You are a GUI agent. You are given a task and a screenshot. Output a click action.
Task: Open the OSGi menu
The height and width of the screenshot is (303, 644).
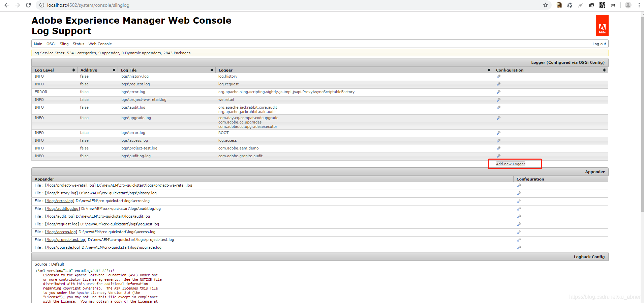51,44
